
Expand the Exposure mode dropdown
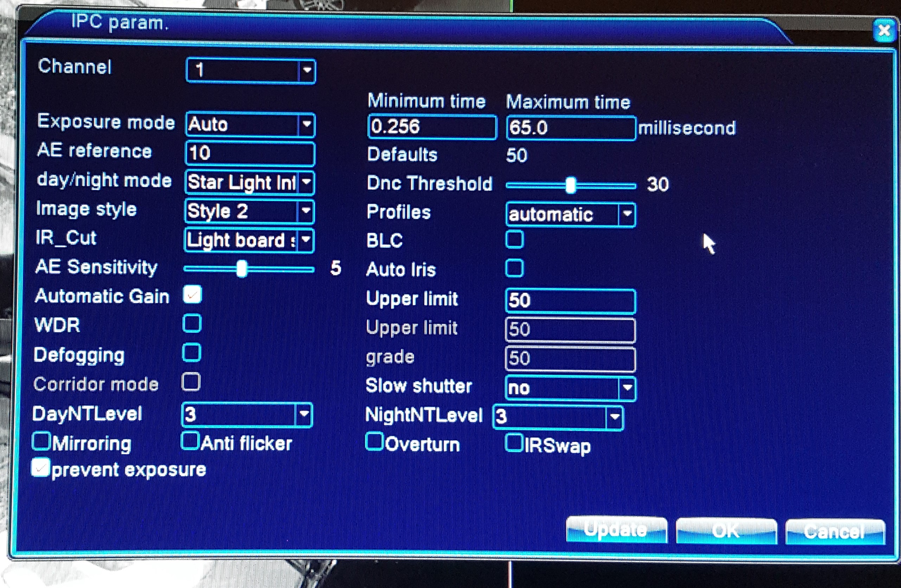point(307,124)
